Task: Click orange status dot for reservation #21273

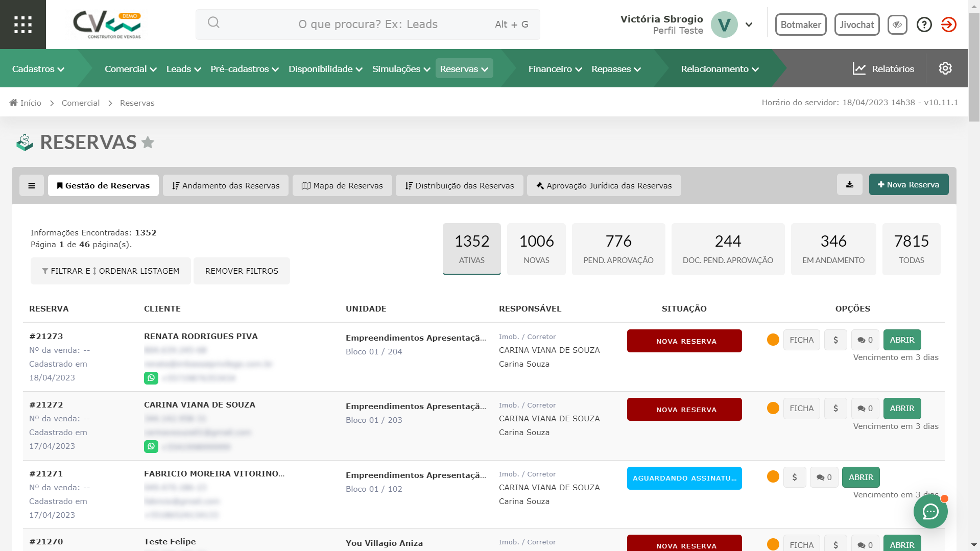Action: tap(773, 340)
